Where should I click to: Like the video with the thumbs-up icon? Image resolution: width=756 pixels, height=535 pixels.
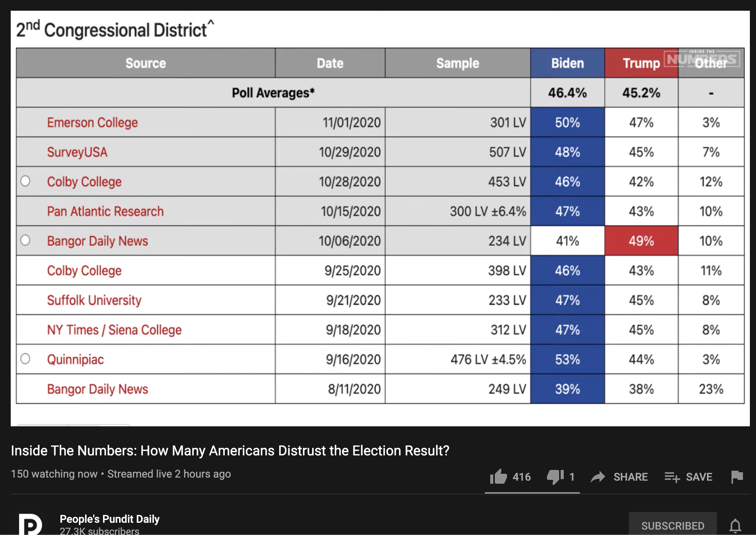[498, 476]
